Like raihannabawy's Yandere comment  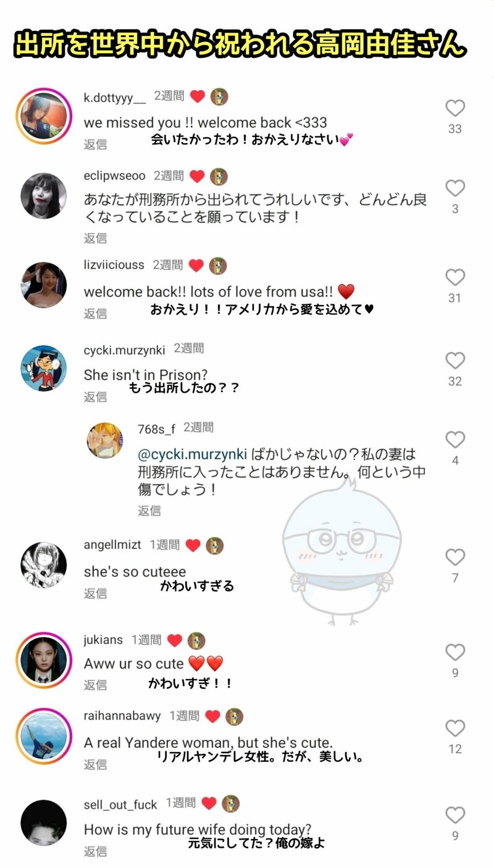455,728
